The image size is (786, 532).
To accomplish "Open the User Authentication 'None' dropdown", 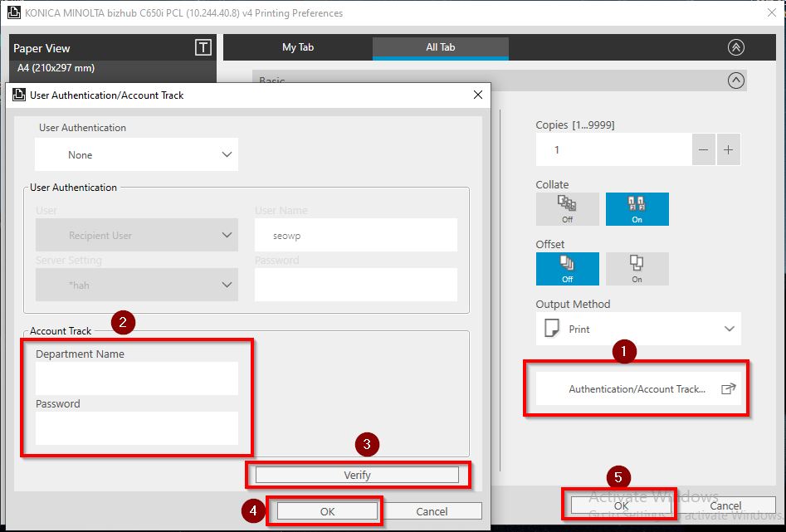I will point(137,154).
